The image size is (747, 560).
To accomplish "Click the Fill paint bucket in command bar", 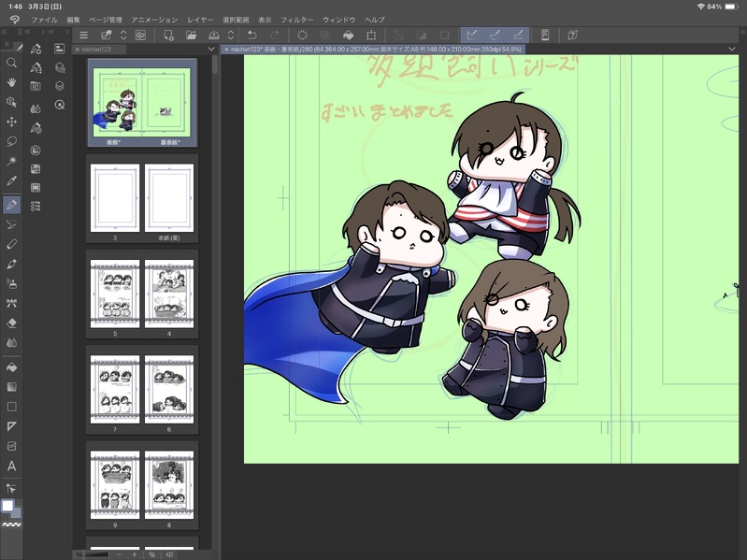I will (x=348, y=36).
